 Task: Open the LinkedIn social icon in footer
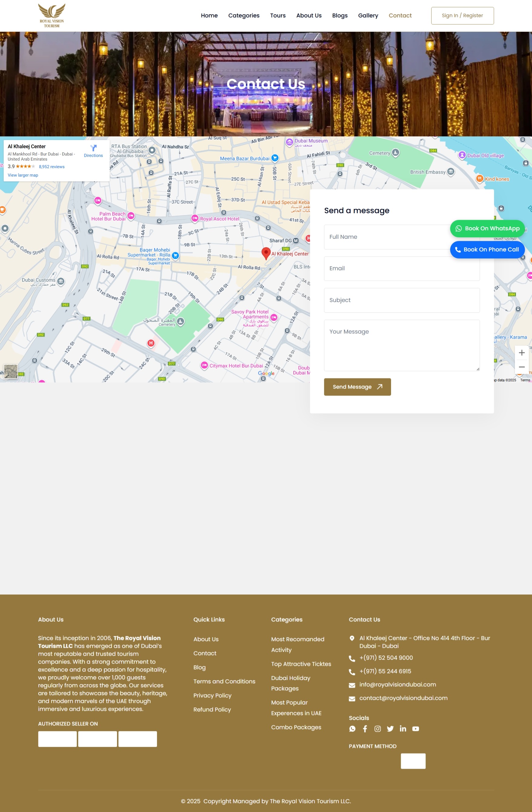403,729
